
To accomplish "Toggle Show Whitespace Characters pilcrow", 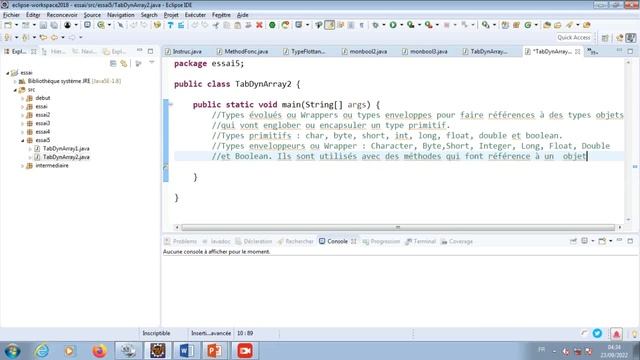I will [362, 25].
